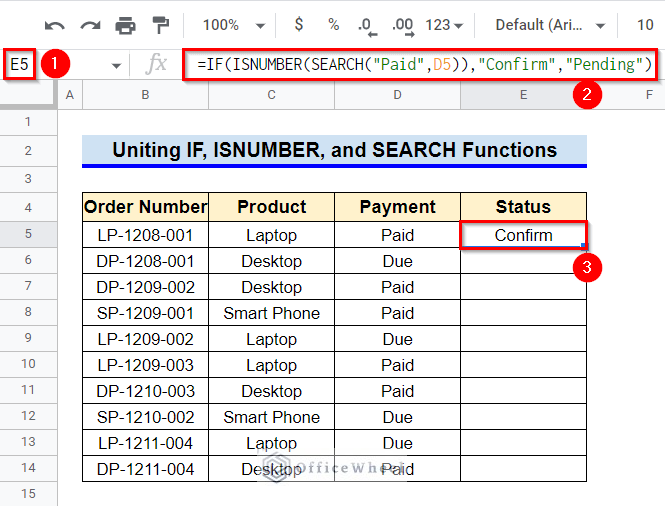
Task: Click the empty Status cell in row 6
Action: click(524, 261)
